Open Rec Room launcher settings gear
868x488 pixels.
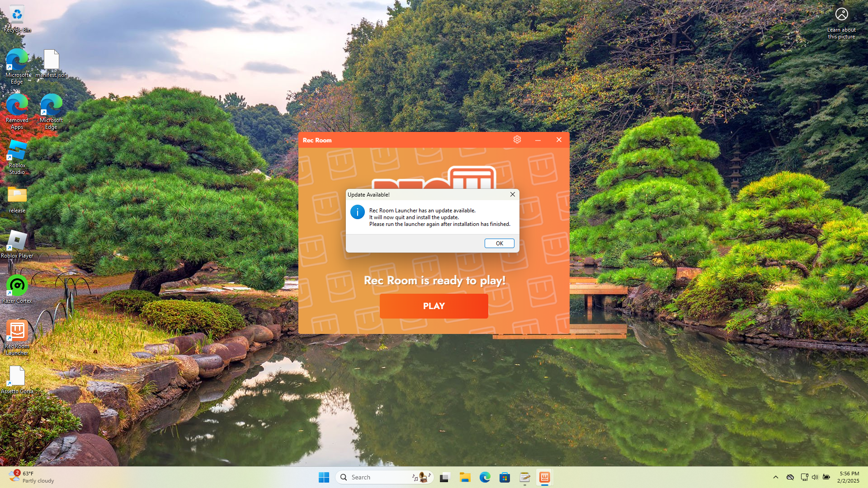tap(517, 140)
